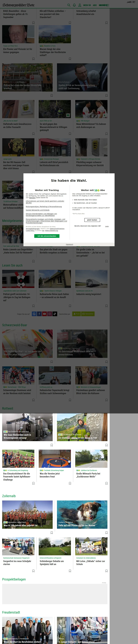Open the YouTube follow icon
138x644 pixels.
coord(44,314)
